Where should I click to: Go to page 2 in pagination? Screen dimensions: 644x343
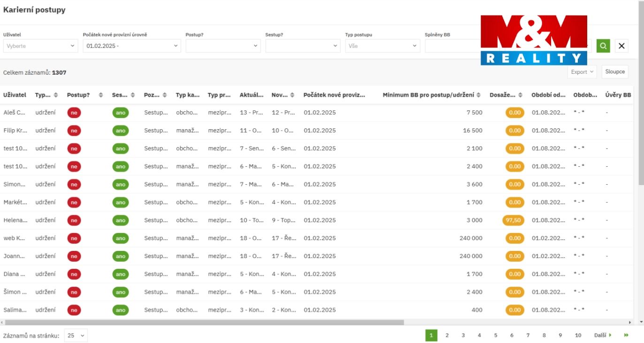(x=447, y=335)
